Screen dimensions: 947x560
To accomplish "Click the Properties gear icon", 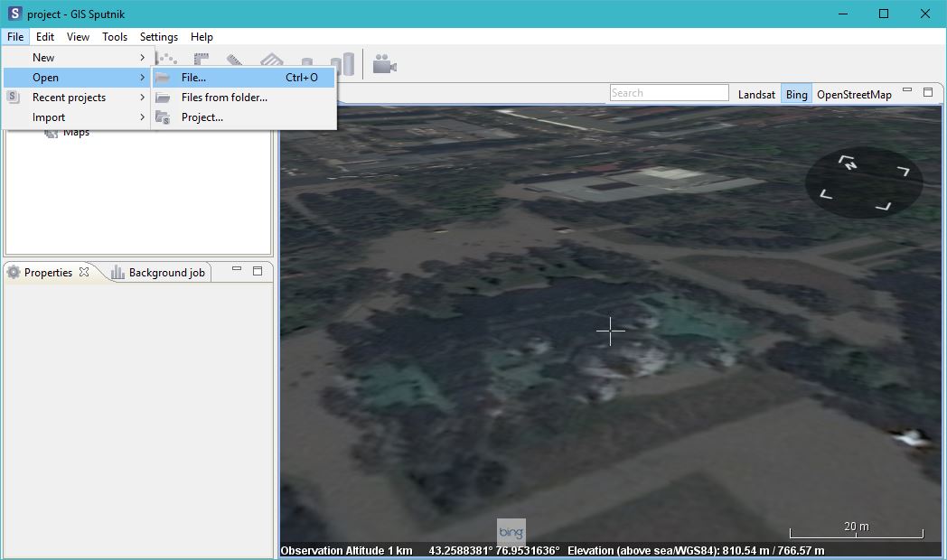I will click(x=14, y=272).
